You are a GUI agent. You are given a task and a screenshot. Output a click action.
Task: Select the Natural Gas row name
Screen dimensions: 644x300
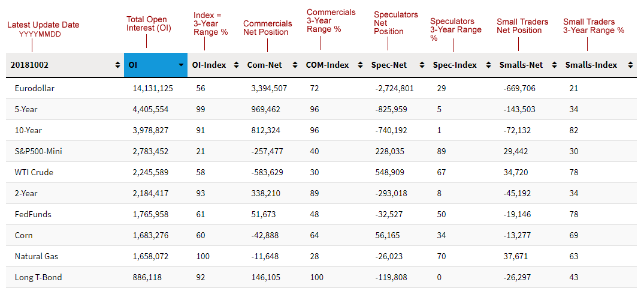tap(37, 256)
